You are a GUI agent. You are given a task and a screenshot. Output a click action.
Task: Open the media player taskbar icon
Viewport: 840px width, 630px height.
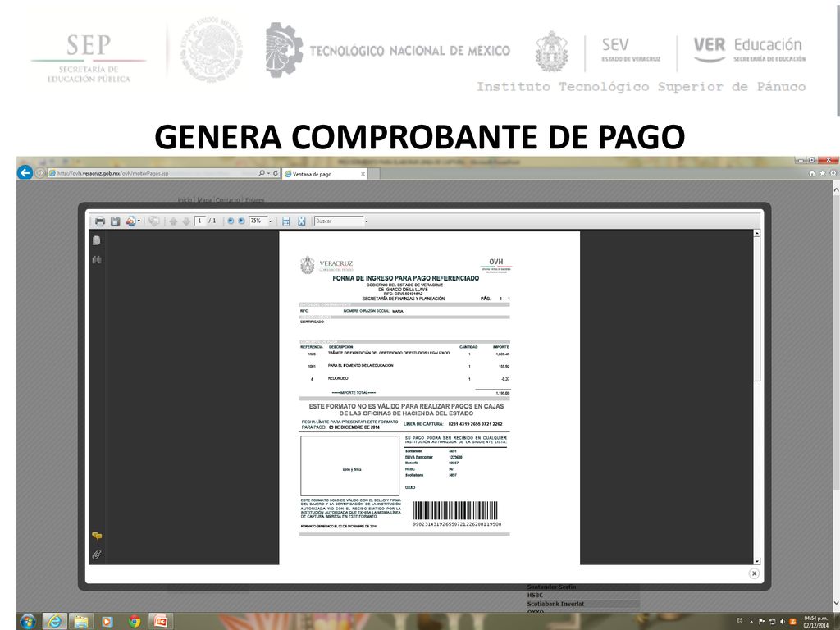click(x=107, y=622)
